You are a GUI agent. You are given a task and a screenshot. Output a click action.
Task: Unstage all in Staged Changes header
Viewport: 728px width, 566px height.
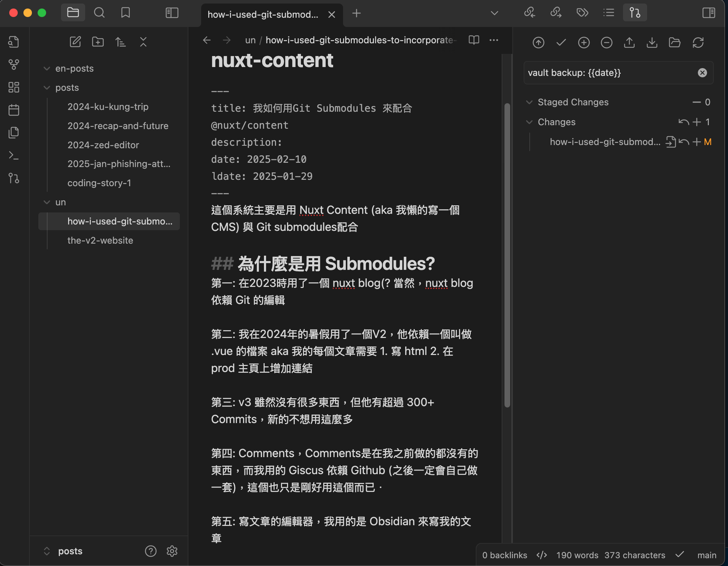click(696, 102)
